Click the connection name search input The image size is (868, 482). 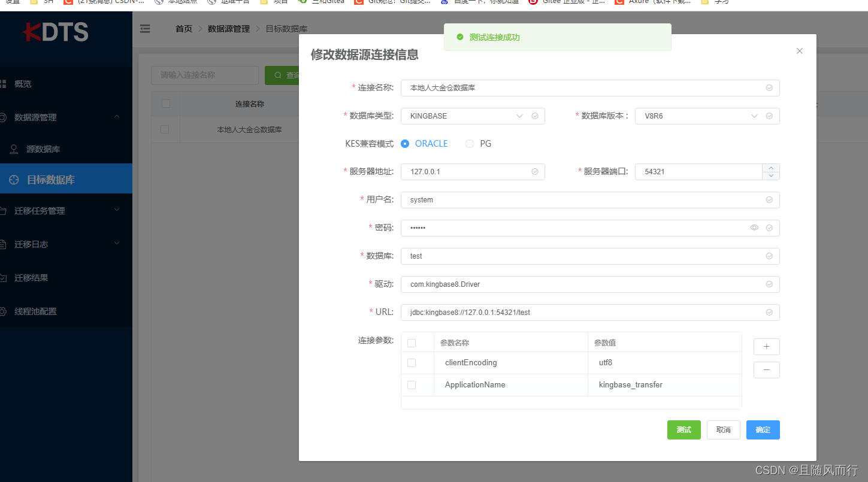click(205, 75)
